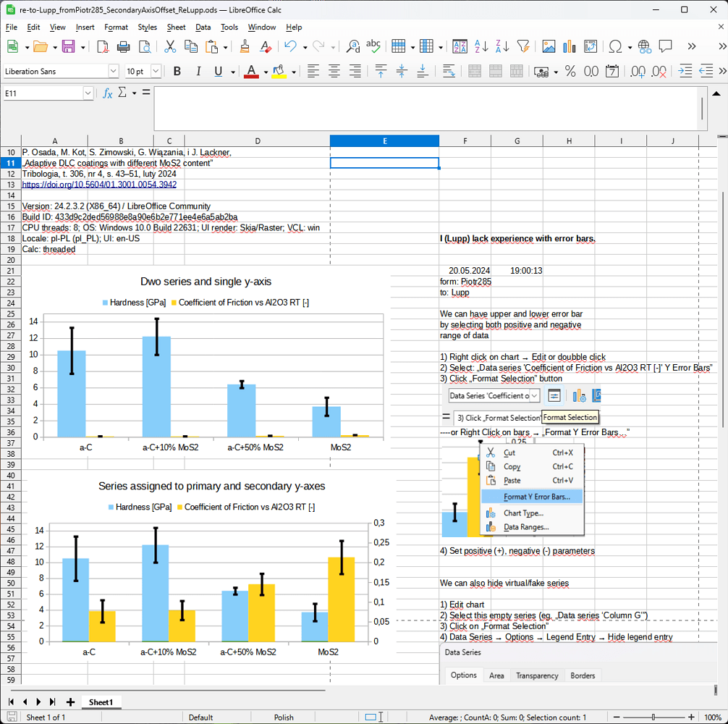Toggle AutoFilter on the selection
The image size is (728, 724).
click(523, 46)
